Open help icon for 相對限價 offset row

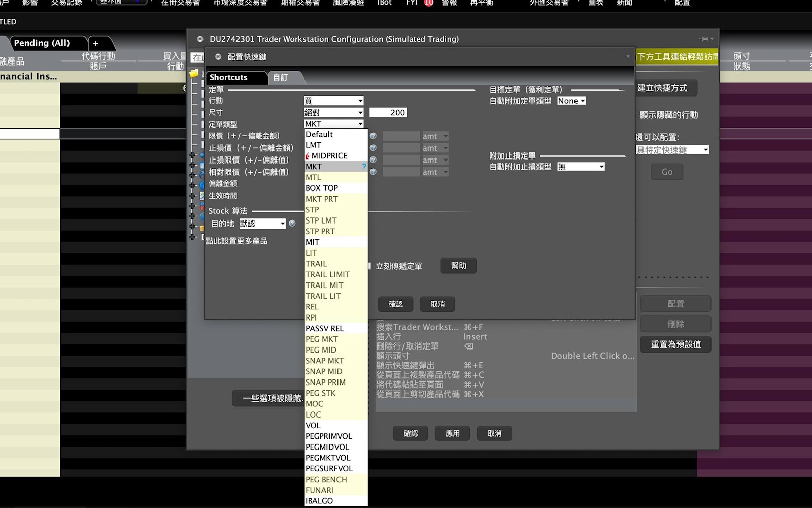click(x=373, y=172)
